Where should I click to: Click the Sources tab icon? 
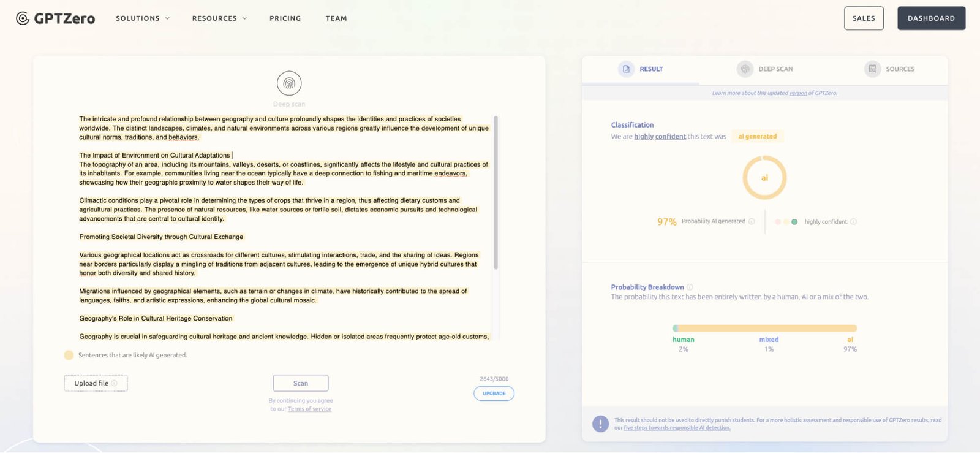(872, 69)
